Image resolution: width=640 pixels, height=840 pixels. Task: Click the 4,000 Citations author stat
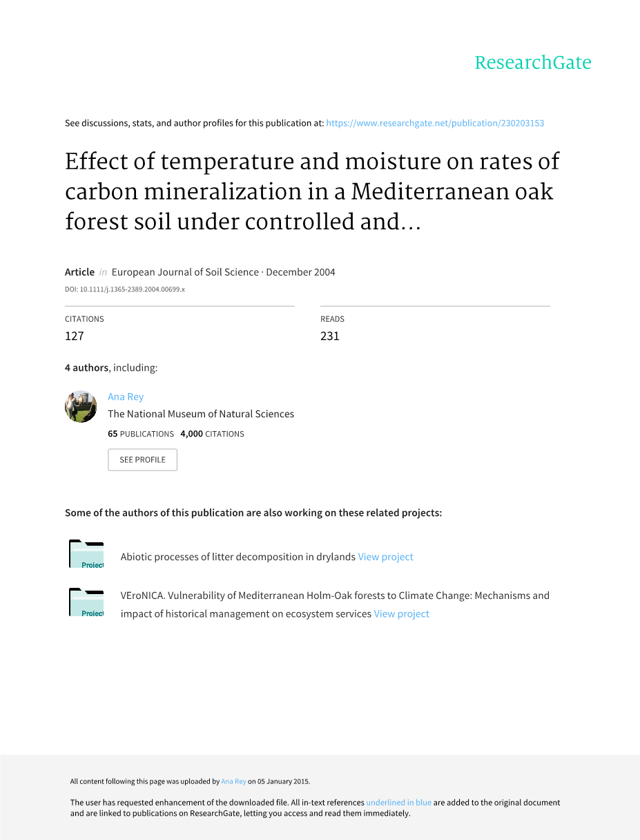(212, 434)
